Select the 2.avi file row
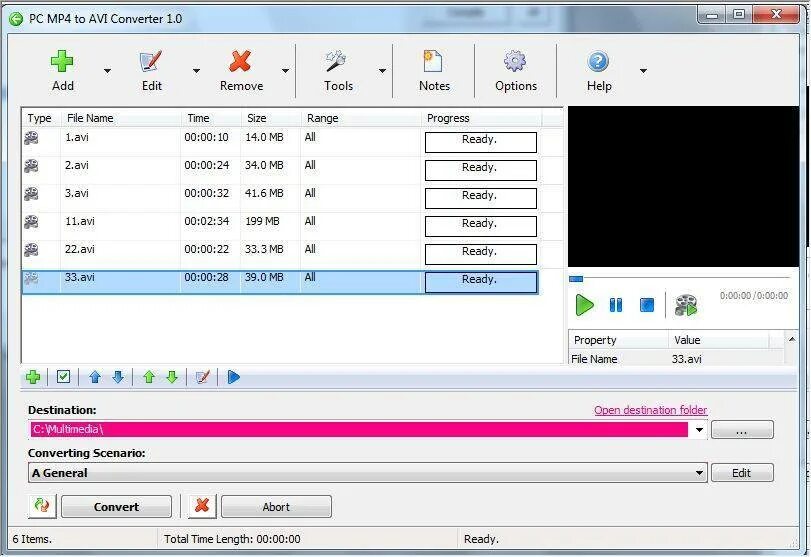 click(x=280, y=170)
